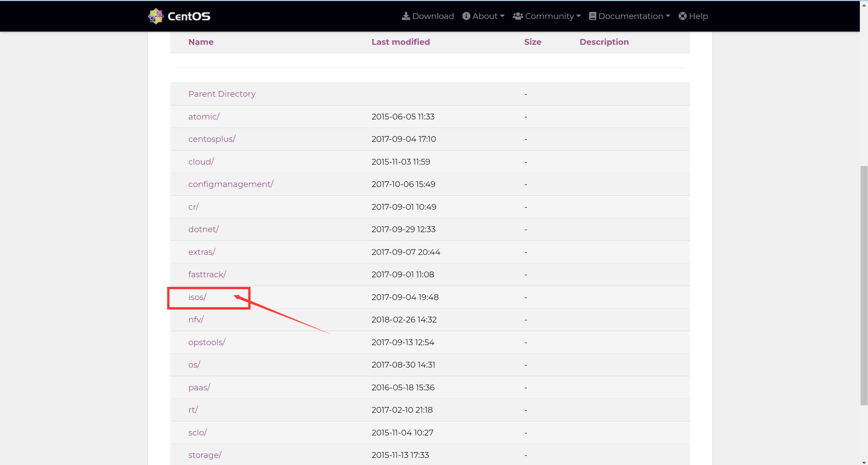The image size is (868, 465).
Task: Click the Download arrow icon
Action: (406, 16)
